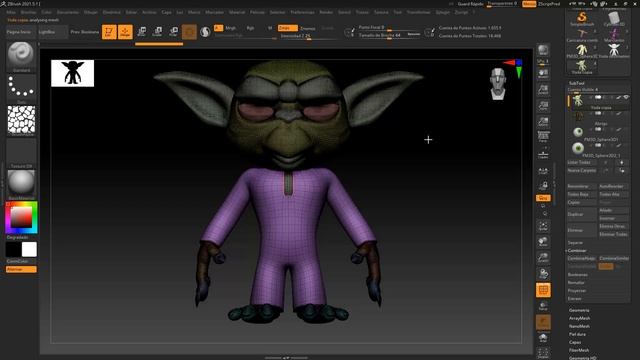The height and width of the screenshot is (360, 640).
Task: Open the Dots stroke type selector
Action: [x=21, y=88]
